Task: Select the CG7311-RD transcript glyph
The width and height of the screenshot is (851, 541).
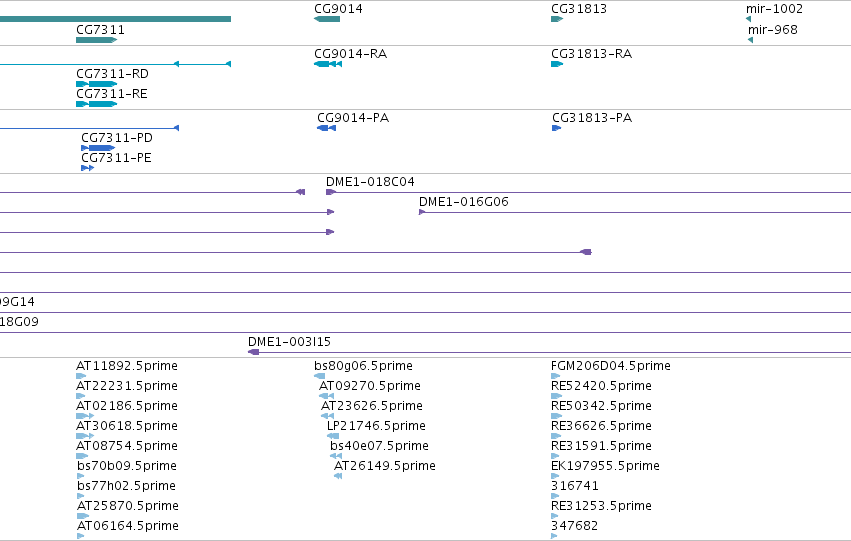Action: (x=97, y=84)
